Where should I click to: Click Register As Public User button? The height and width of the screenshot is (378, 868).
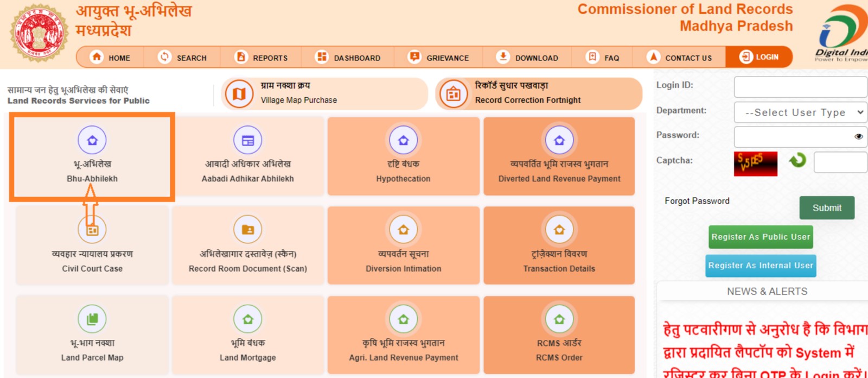[761, 237]
